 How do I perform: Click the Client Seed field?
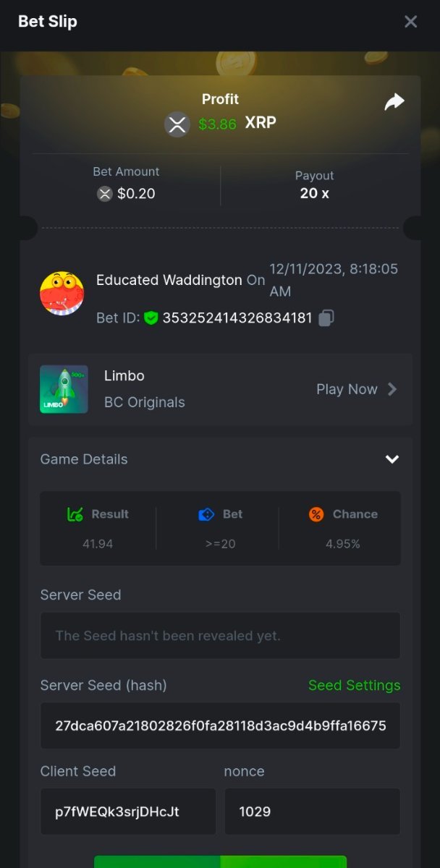tap(128, 812)
